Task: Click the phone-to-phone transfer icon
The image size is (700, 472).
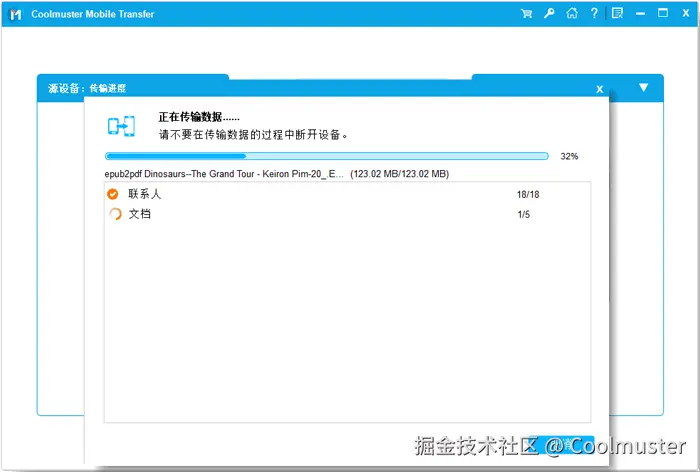Action: [x=121, y=126]
